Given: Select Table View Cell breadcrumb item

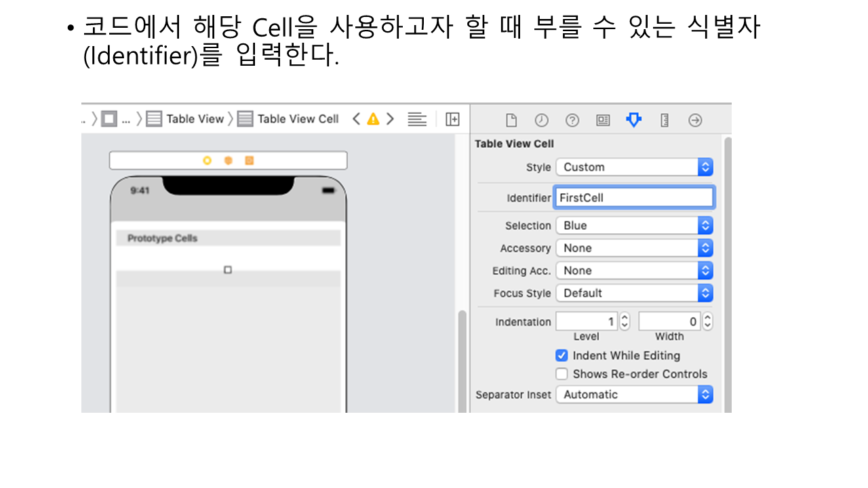Looking at the screenshot, I should (298, 119).
